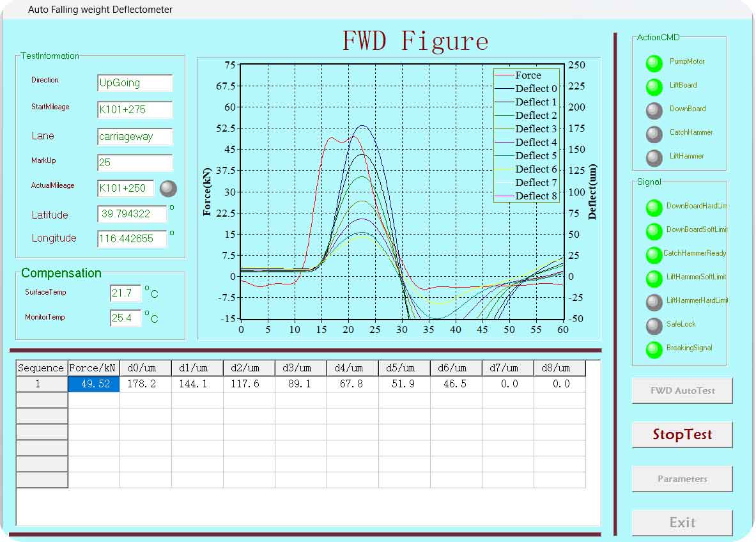Viewport: 756px width, 542px height.
Task: Click the Deflect 1 legend entry
Action: [x=525, y=102]
